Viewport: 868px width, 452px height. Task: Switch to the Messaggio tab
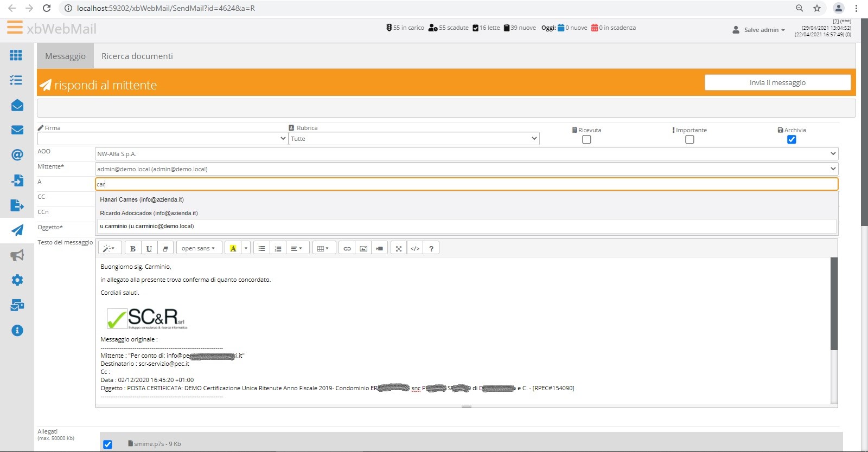pos(65,56)
